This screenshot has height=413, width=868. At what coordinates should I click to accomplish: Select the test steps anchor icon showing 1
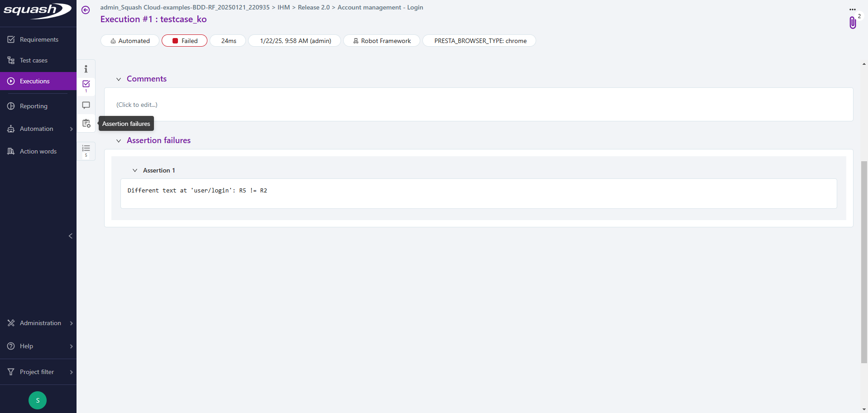[x=86, y=84]
